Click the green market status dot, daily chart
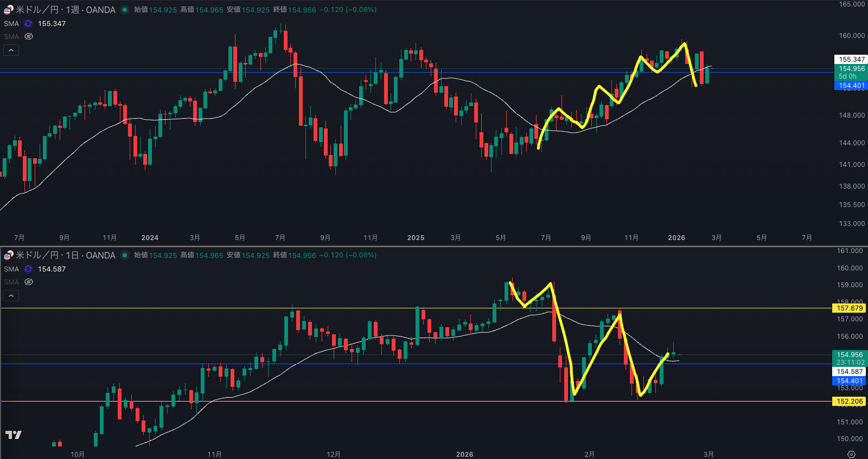The image size is (868, 459). click(x=125, y=255)
